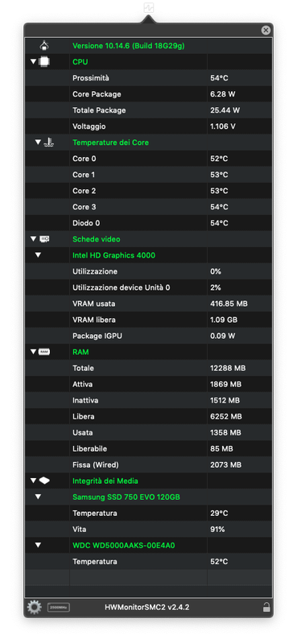297x644 pixels.
Task: Select the Integrità dei Media header label
Action: (105, 481)
